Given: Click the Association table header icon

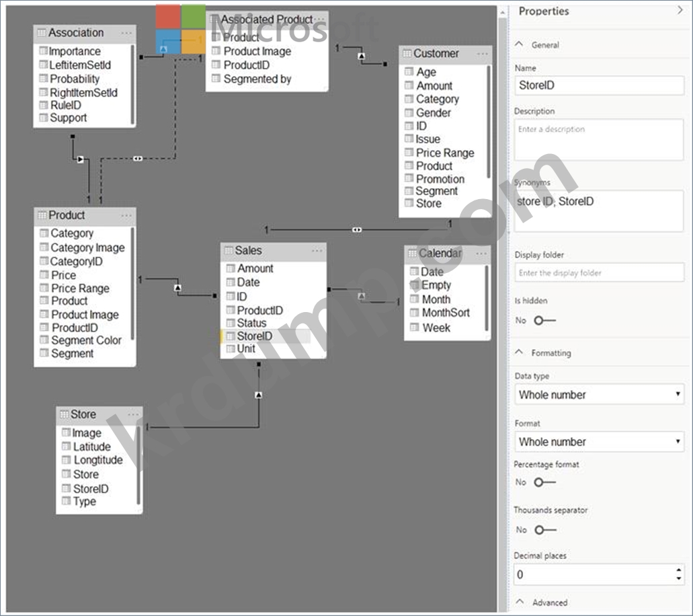Looking at the screenshot, I should 42,32.
